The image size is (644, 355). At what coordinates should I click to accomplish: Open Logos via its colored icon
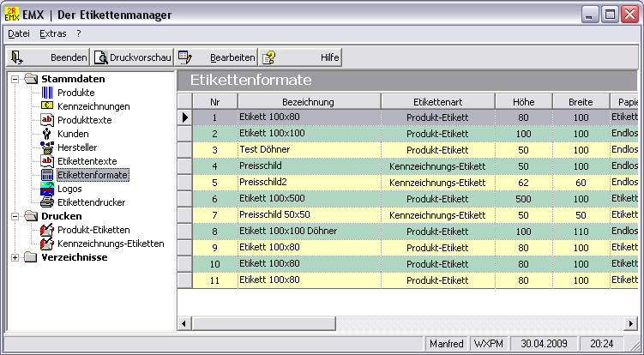click(x=47, y=189)
